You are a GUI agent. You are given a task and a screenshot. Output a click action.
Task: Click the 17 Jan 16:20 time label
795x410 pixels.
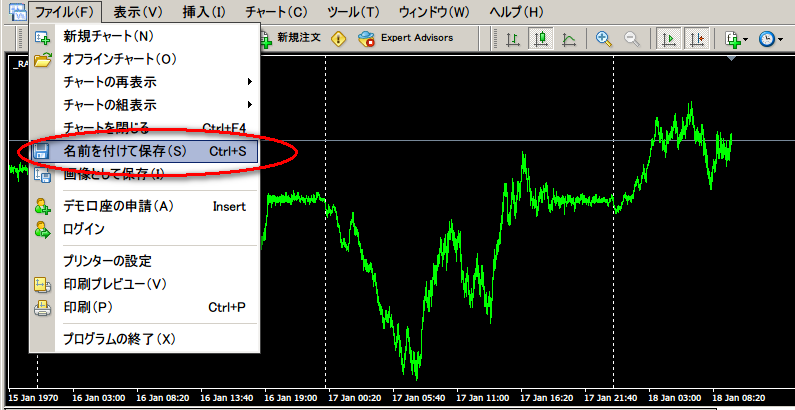547,397
